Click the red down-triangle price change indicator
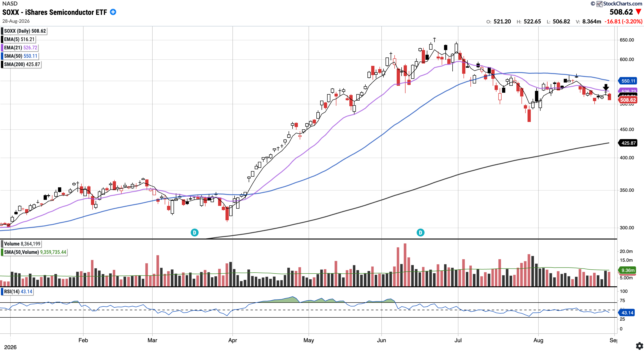644x351 pixels. tap(638, 12)
